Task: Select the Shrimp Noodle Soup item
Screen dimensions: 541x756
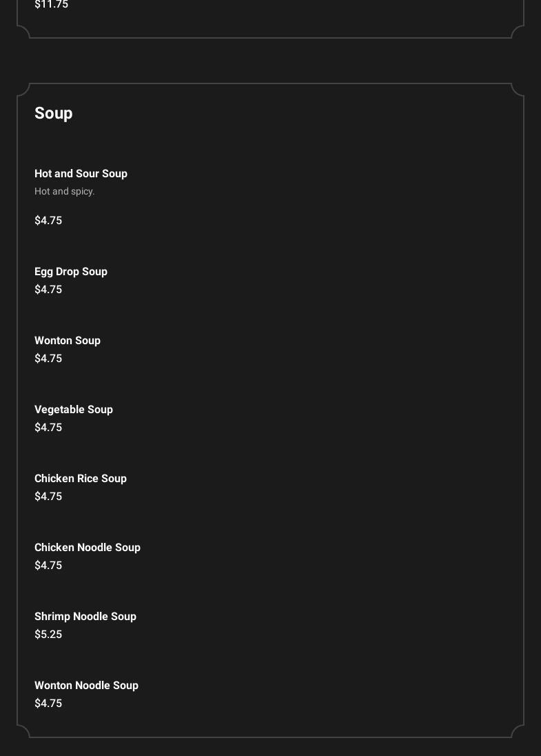Action: [x=85, y=617]
